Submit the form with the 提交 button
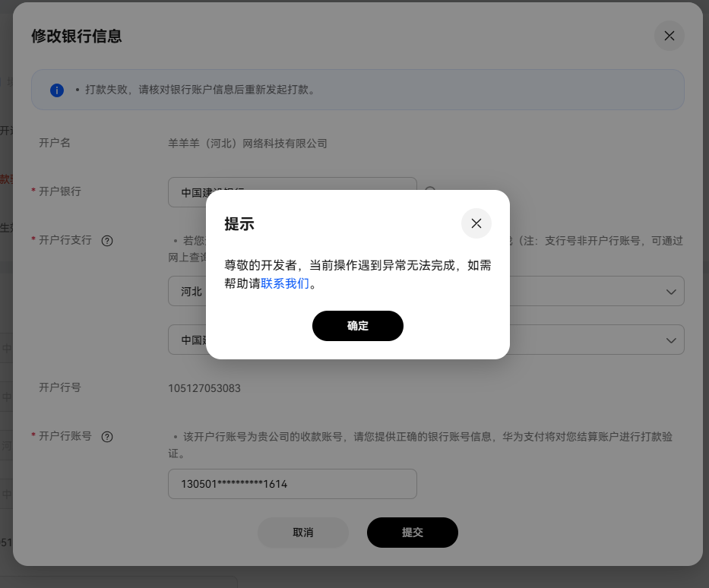Screen dimensions: 709x588 click(x=412, y=533)
